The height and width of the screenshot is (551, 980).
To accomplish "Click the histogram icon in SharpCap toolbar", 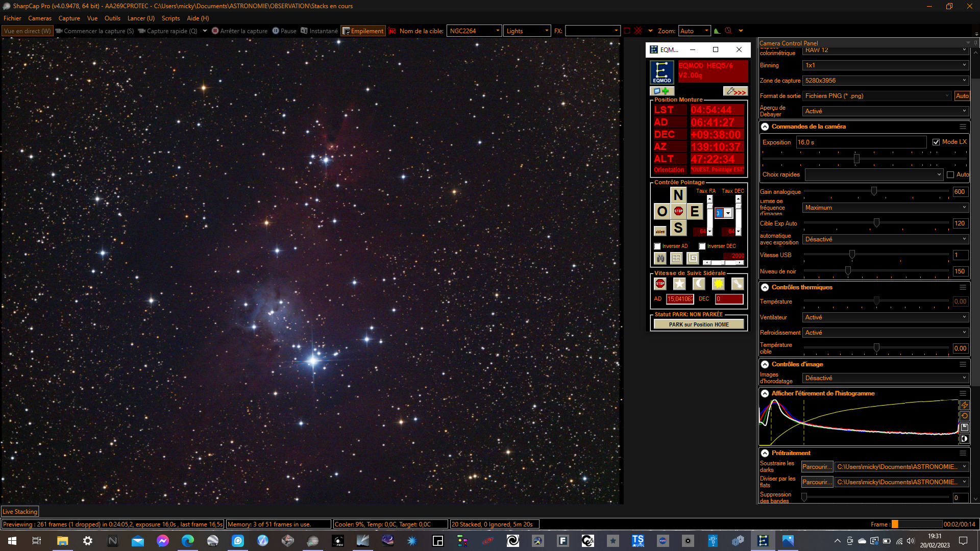I will point(717,31).
